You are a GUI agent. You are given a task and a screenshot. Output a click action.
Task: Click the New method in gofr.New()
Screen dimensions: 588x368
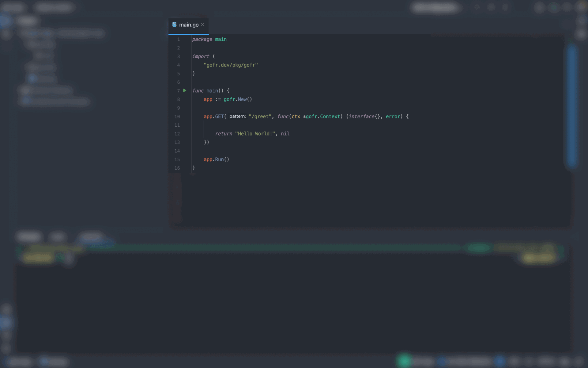242,99
